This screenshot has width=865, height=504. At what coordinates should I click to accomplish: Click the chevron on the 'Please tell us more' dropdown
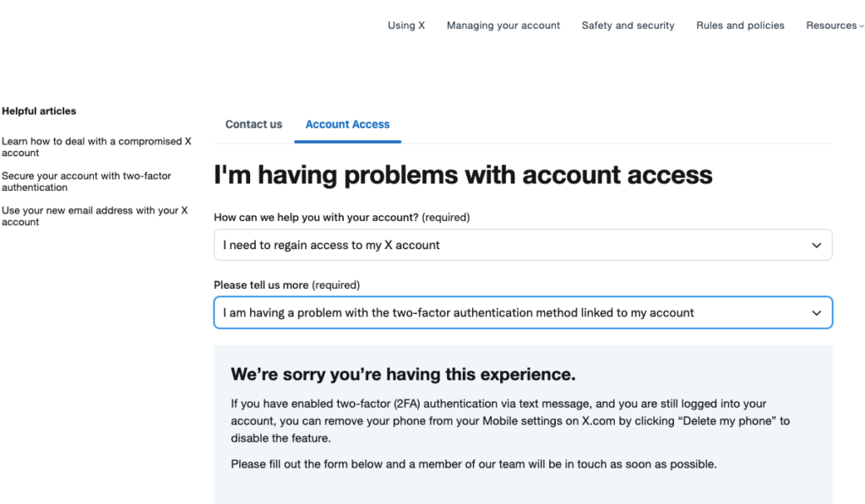click(817, 312)
